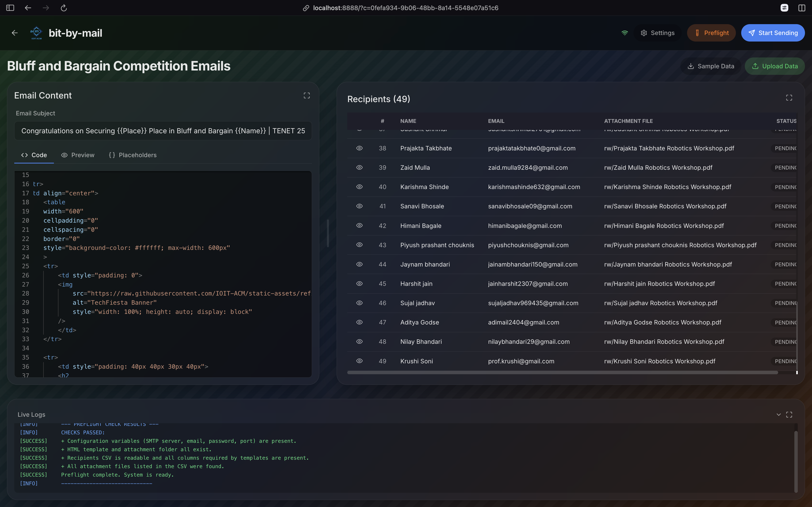Expand the Email Content panel fullscreen
The width and height of the screenshot is (812, 507).
306,96
